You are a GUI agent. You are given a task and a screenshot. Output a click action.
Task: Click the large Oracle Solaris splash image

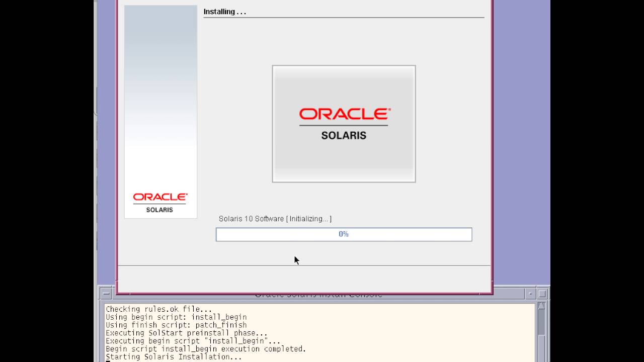344,124
